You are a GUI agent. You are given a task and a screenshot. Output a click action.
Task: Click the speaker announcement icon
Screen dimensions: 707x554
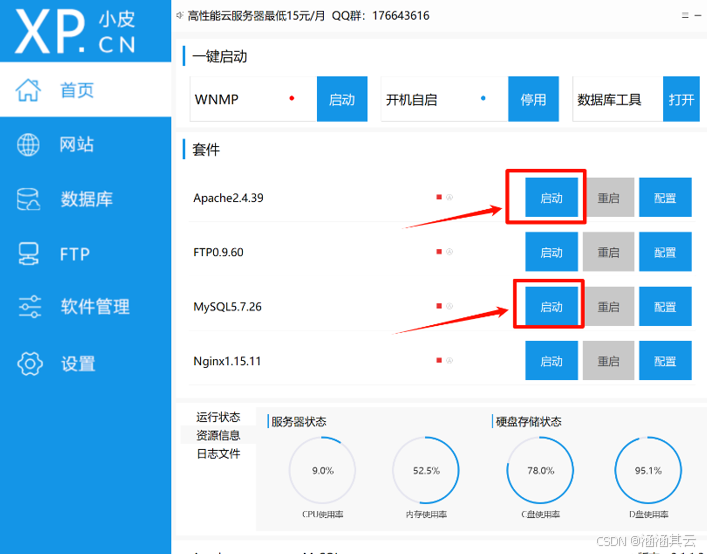click(x=179, y=15)
